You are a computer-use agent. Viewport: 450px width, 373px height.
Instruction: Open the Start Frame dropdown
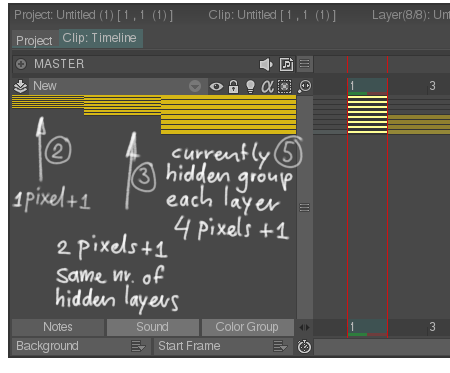[223, 346]
